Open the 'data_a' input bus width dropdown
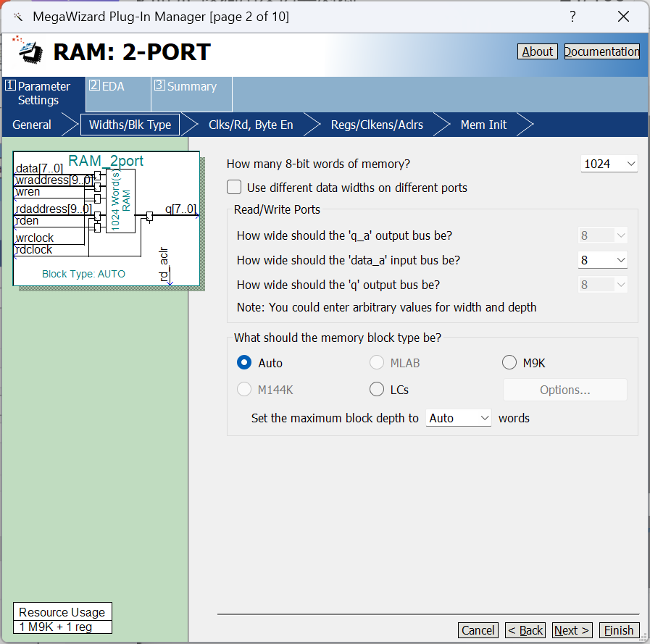650x644 pixels. point(602,260)
